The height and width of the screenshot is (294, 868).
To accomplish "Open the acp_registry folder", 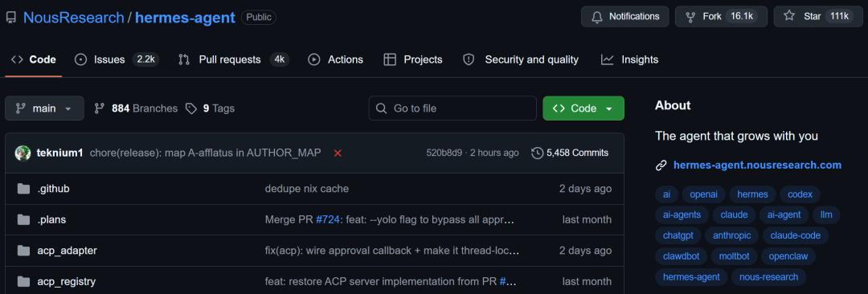I will click(x=67, y=282).
